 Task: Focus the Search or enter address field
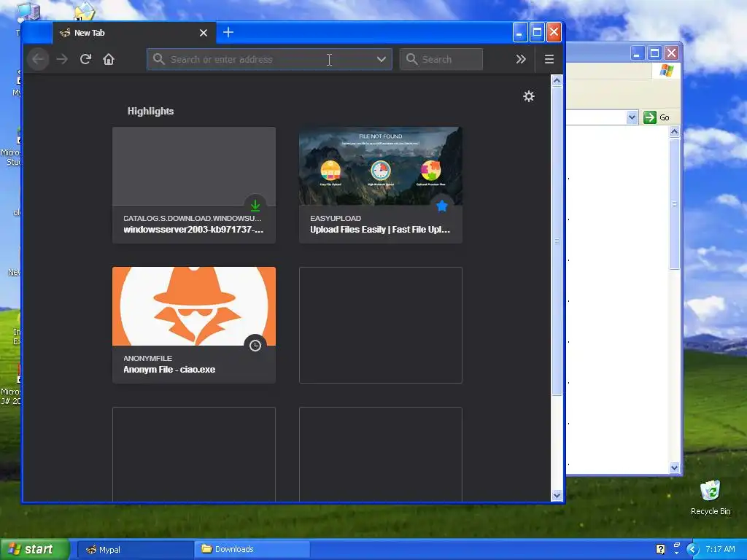click(269, 60)
